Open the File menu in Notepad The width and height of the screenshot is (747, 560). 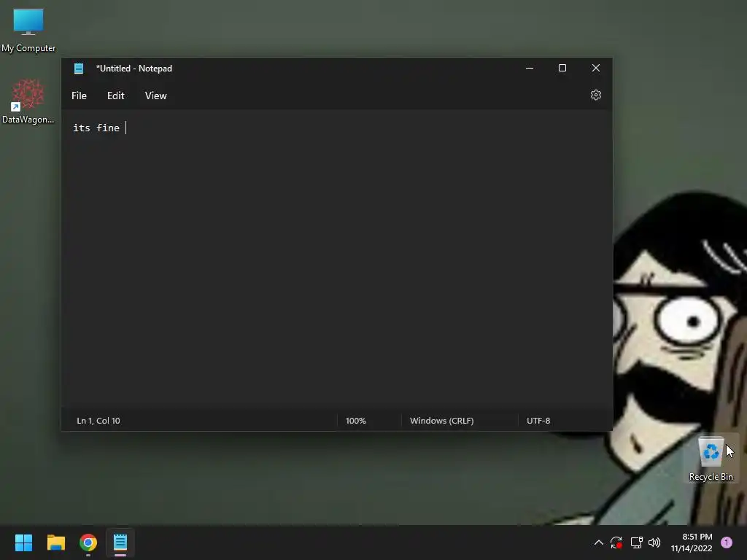(79, 96)
